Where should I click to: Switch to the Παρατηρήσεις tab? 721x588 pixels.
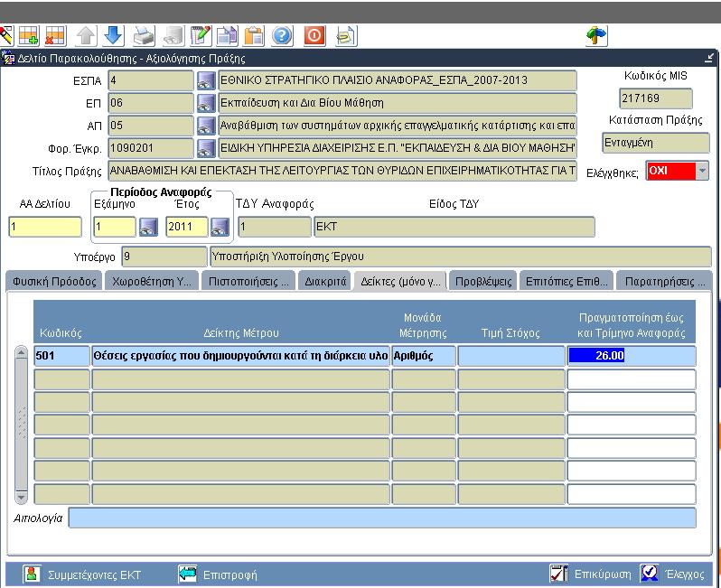point(664,282)
